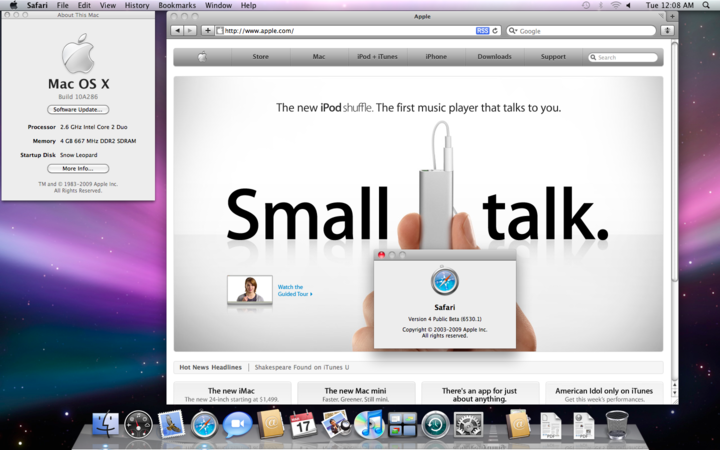Open the Edit menu
Viewport: 720px width, 450px height.
pyautogui.click(x=84, y=5)
